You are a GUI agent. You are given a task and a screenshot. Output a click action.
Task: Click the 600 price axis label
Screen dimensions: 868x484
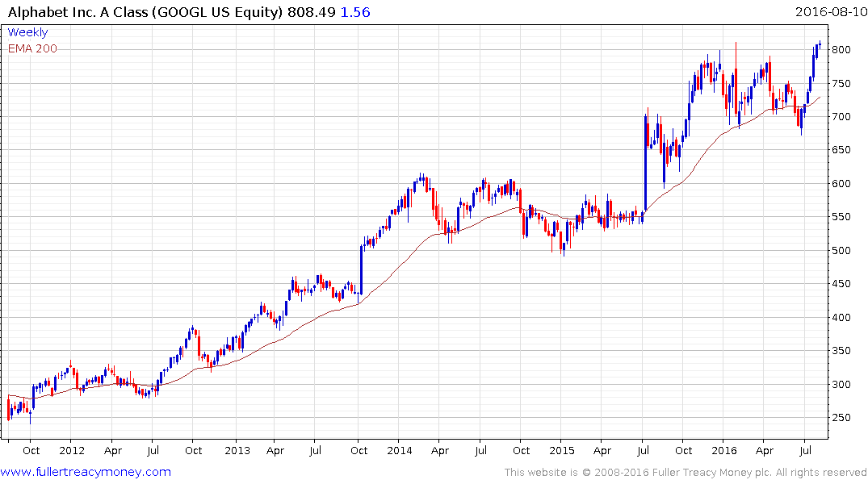(x=841, y=184)
